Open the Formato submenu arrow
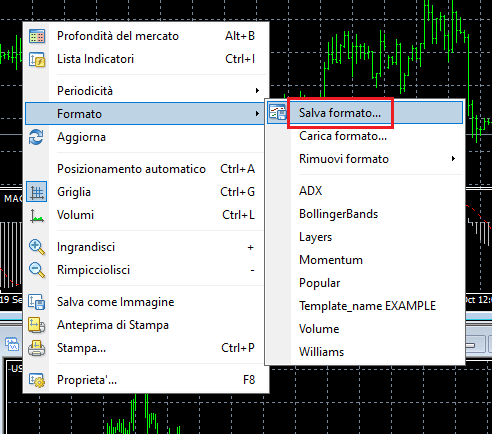492x434 pixels. 257,114
